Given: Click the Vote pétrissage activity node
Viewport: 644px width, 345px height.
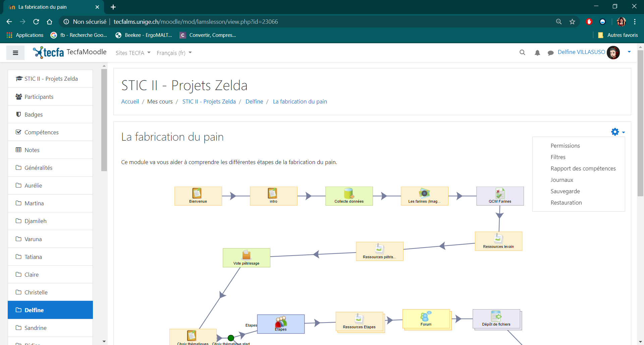Looking at the screenshot, I should click(x=246, y=258).
